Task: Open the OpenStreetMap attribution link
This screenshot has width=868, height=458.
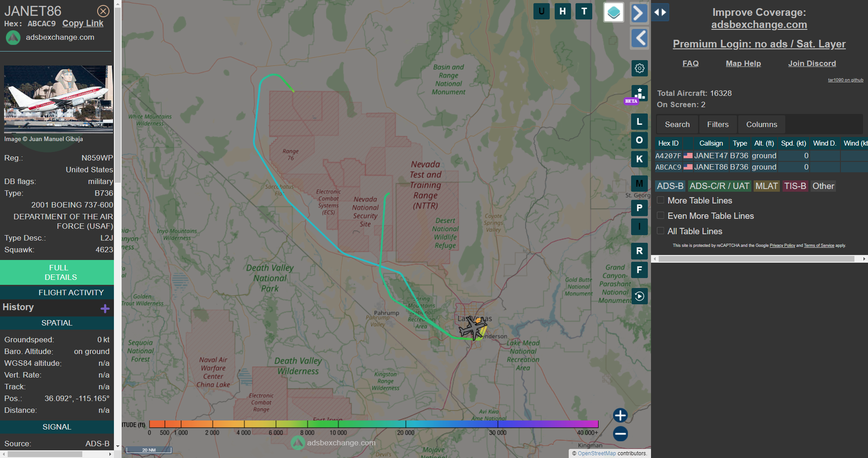Action: [x=597, y=453]
